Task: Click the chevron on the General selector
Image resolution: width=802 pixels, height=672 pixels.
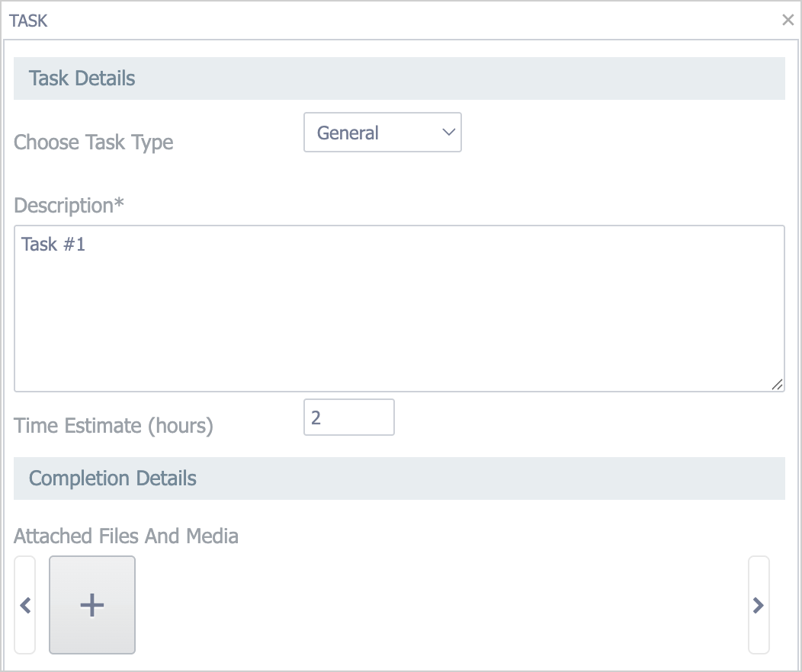Action: pyautogui.click(x=448, y=133)
